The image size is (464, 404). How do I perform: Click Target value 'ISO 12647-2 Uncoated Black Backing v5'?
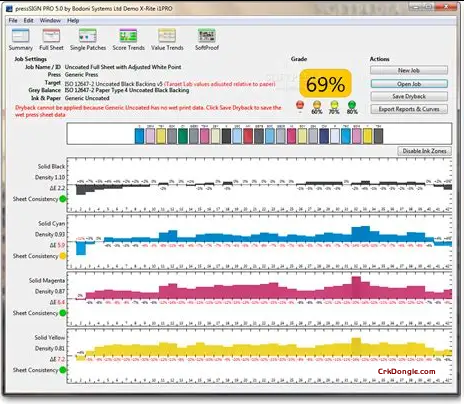click(114, 84)
